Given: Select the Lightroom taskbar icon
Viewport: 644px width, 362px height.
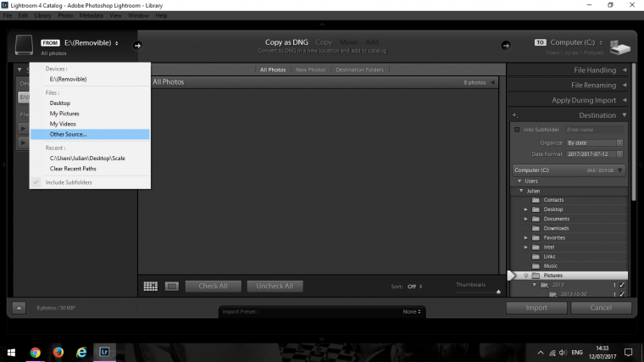Looking at the screenshot, I should pos(104,353).
